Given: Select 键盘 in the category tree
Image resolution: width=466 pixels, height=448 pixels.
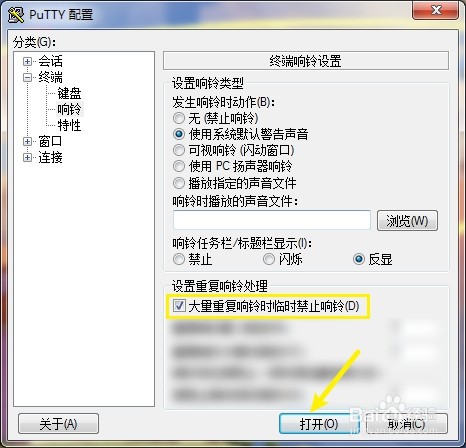Looking at the screenshot, I should click(69, 93).
